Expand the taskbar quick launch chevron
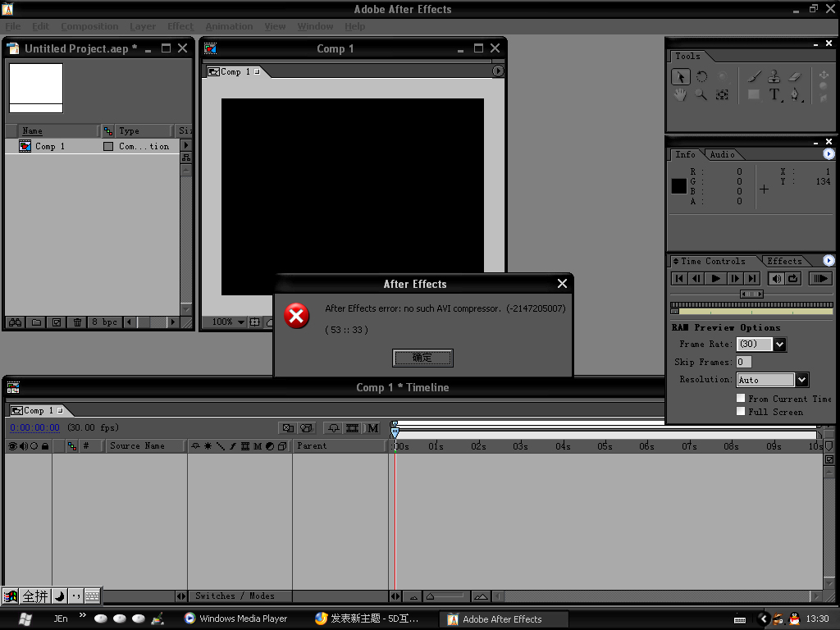The image size is (840, 630). [83, 615]
